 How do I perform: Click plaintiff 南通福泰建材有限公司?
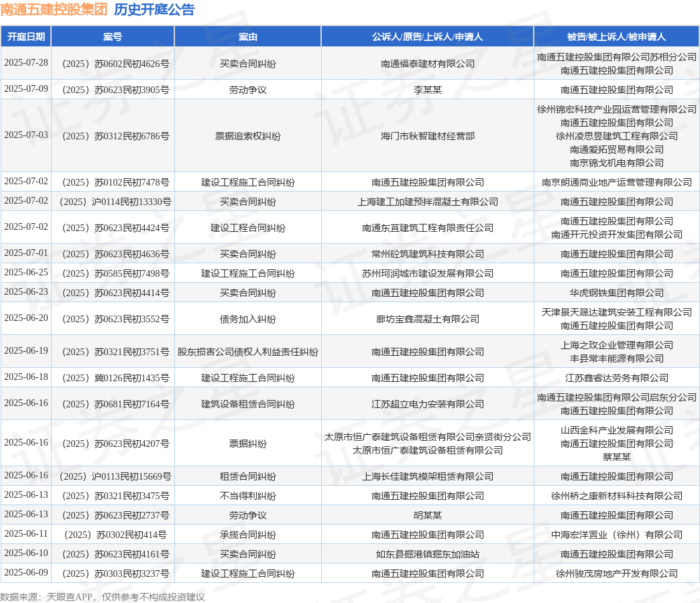pos(428,64)
